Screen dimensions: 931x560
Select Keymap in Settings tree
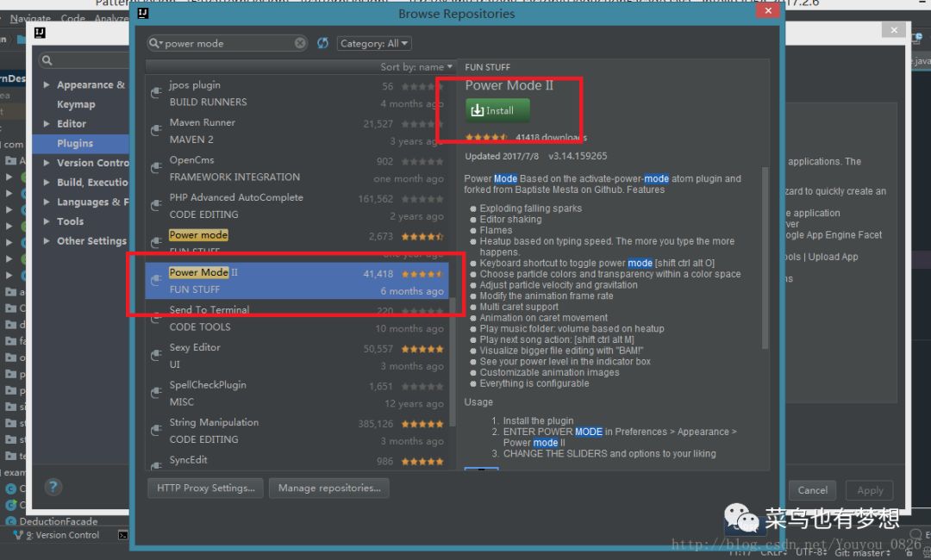(76, 104)
